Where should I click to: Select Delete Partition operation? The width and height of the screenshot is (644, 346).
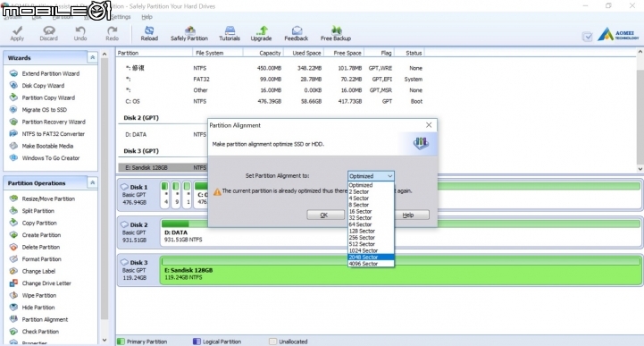(x=41, y=247)
